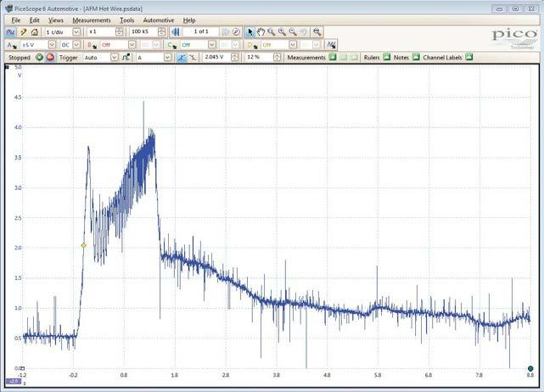Click the voltage ruler handle at top left

pos(7,67)
